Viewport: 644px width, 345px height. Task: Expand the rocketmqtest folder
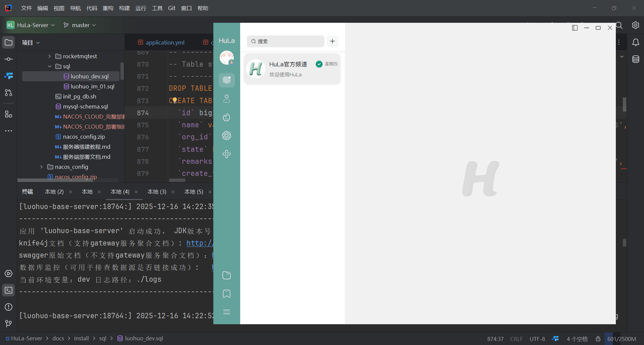click(49, 56)
